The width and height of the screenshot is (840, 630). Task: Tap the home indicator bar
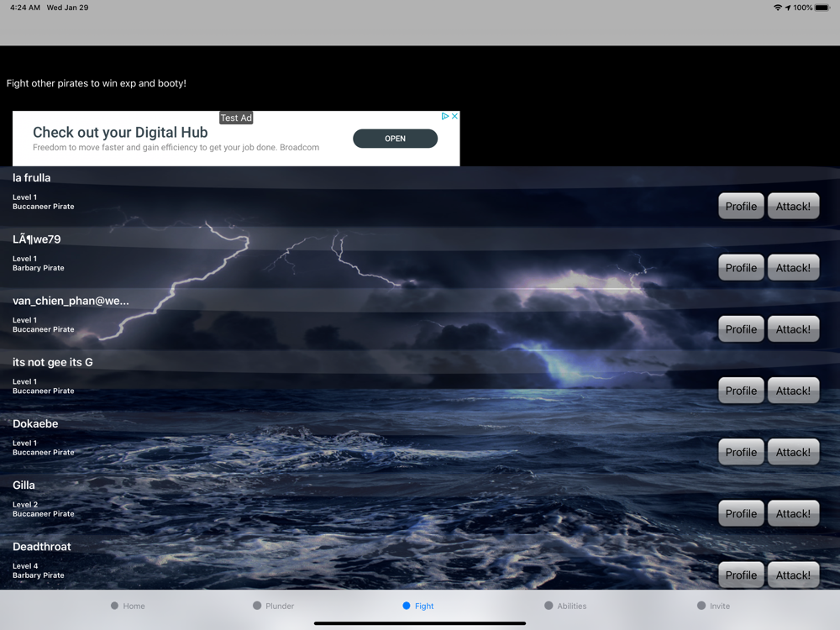(420, 623)
